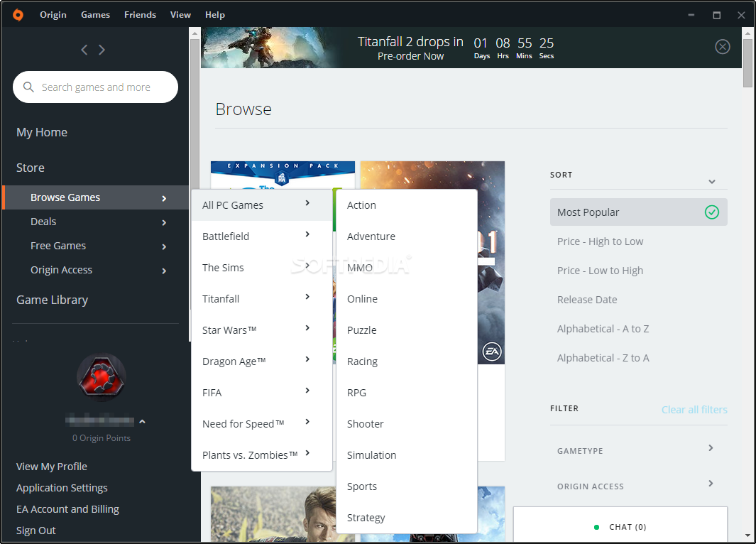
Task: Open the View menu
Action: (x=180, y=15)
